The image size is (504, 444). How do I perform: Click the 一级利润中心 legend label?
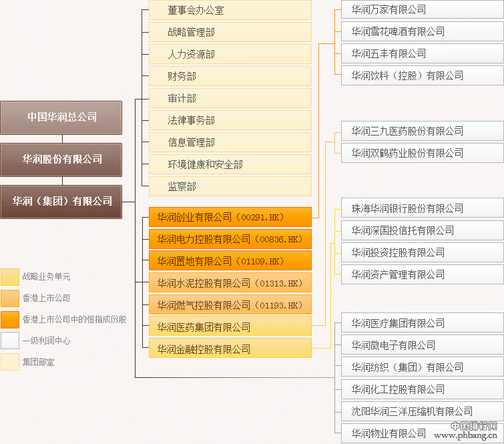[x=46, y=341]
